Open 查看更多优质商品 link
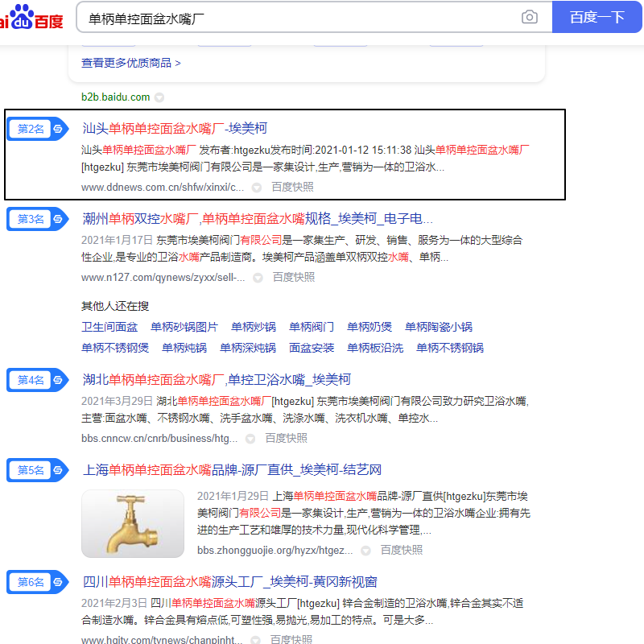The height and width of the screenshot is (644, 644). click(131, 63)
